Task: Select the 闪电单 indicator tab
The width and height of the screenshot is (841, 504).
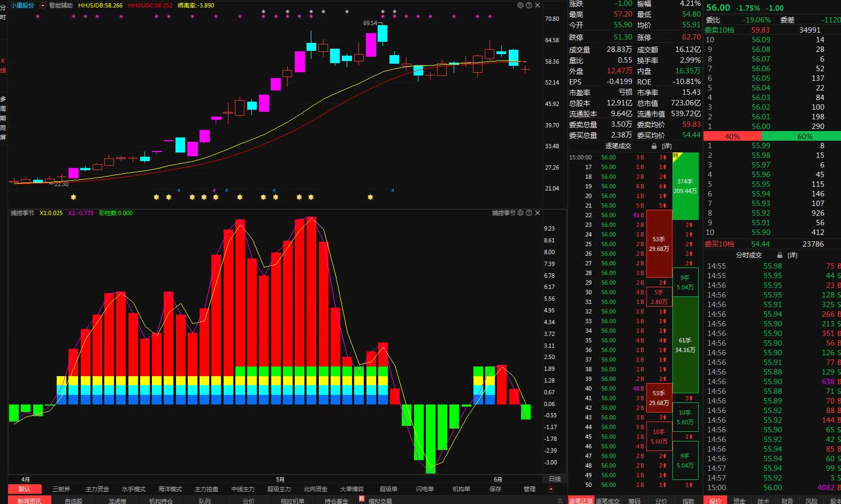Action: (425, 489)
